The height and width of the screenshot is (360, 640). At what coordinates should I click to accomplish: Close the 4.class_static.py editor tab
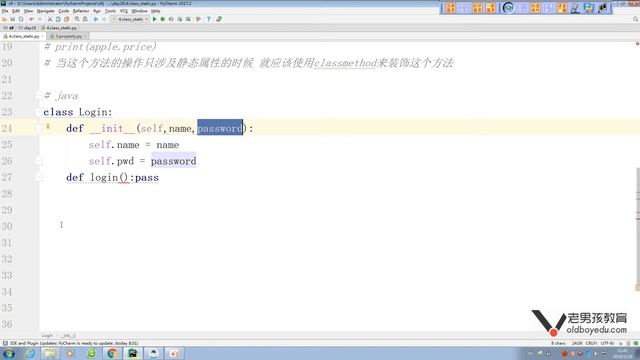42,36
